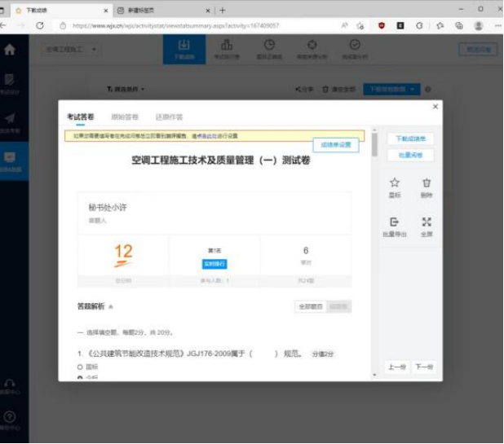Screen dimensions: 504x444
Task: Click the 分值2分 label on question 1
Action: [x=322, y=354]
